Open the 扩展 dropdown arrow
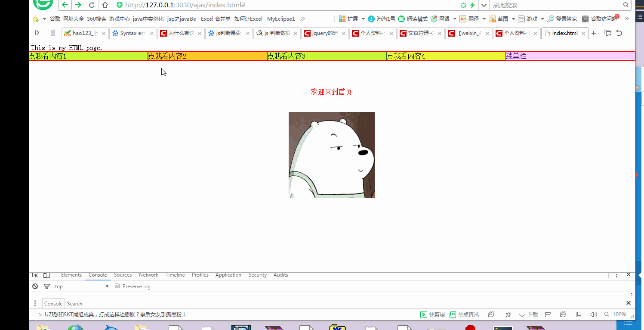Viewport: 644px width, 330px height. pyautogui.click(x=363, y=19)
